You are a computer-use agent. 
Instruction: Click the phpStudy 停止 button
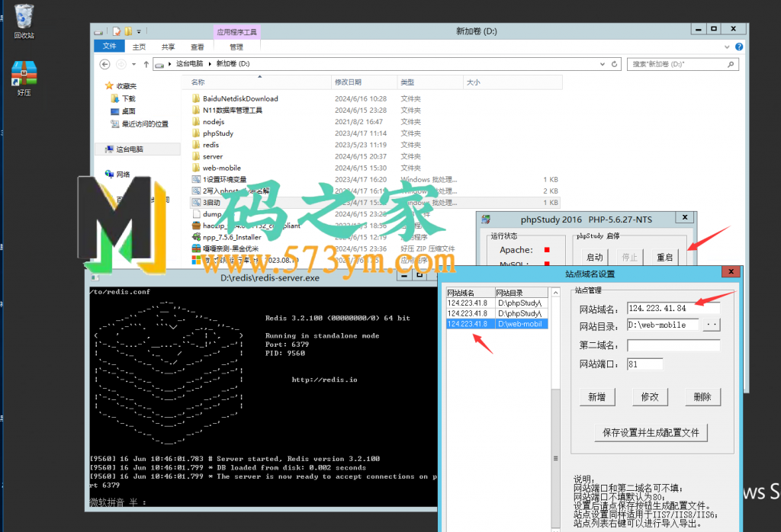(629, 257)
